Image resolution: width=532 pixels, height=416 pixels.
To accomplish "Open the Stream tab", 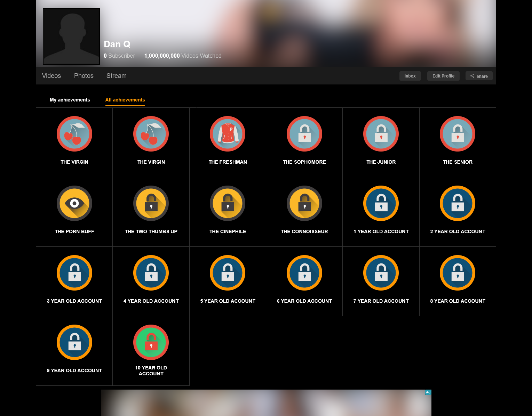I will pos(117,76).
